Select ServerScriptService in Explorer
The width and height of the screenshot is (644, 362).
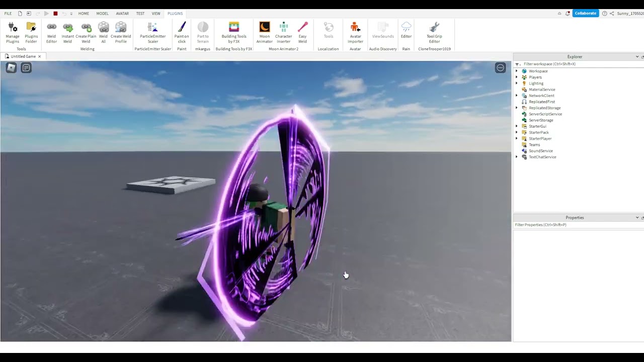(545, 114)
